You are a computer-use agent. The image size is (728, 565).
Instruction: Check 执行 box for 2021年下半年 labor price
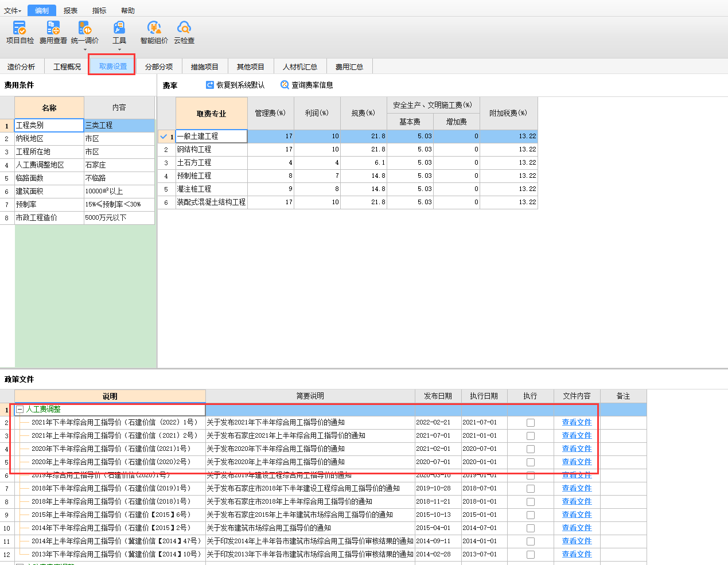[x=531, y=423]
